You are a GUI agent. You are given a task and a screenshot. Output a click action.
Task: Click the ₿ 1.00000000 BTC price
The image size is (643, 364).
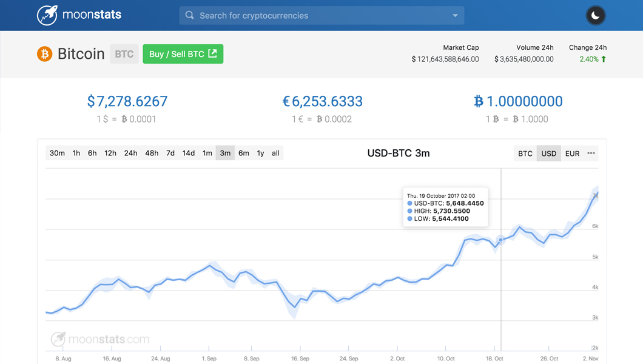[518, 101]
